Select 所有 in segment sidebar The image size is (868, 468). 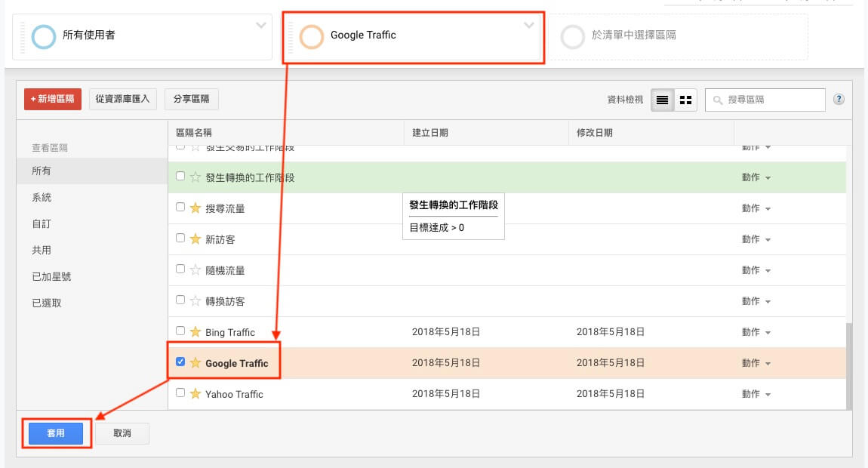92,171
